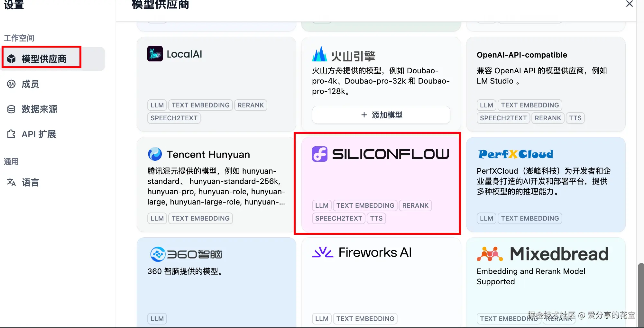Open the 成员 members section
Screen dimensions: 644x328
[x=30, y=84]
